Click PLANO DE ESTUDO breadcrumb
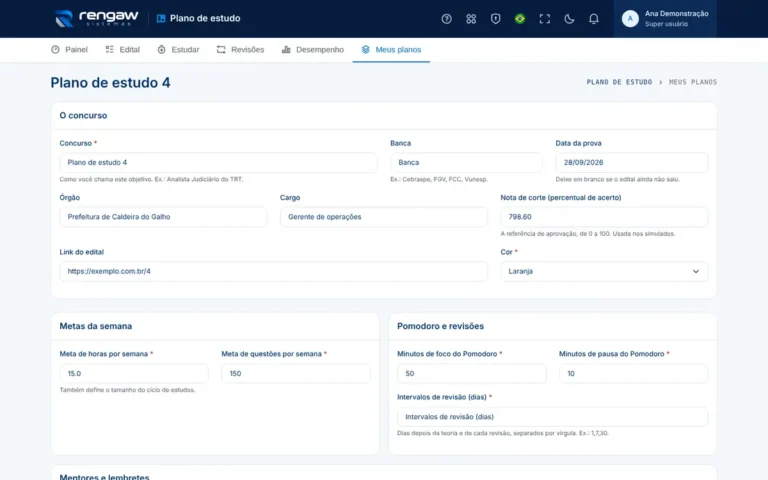The width and height of the screenshot is (768, 480). click(x=619, y=82)
